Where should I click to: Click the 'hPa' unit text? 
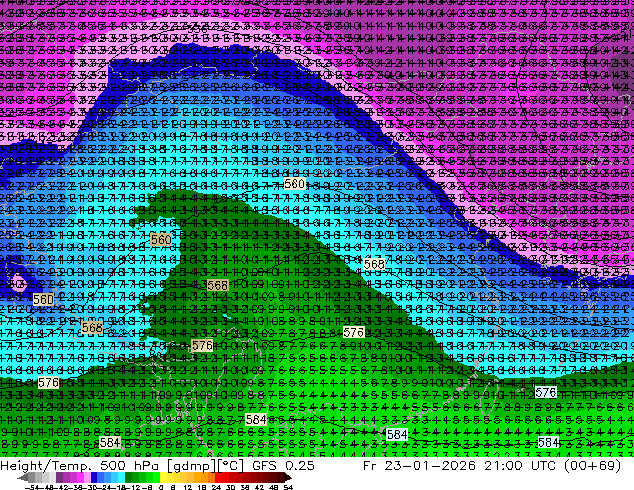coord(146,465)
